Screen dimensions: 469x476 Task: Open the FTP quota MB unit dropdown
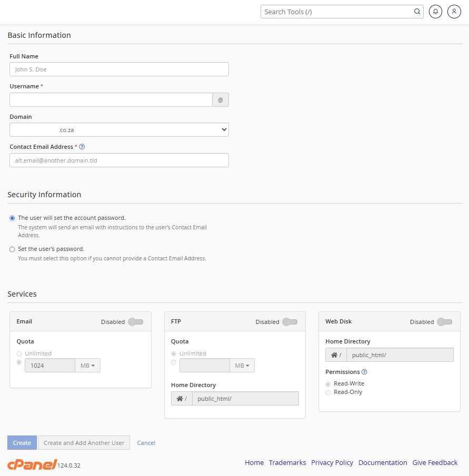242,365
